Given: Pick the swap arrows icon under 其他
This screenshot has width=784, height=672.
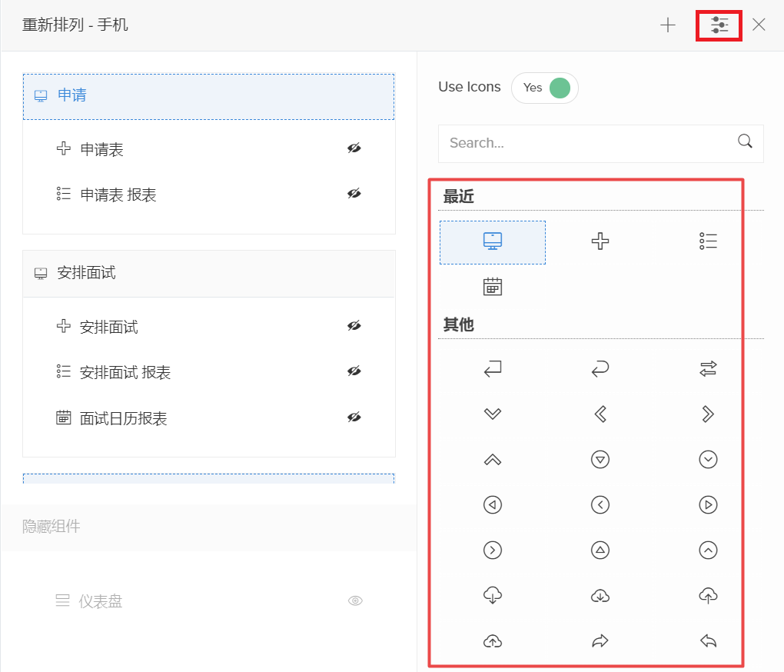Looking at the screenshot, I should pos(708,370).
